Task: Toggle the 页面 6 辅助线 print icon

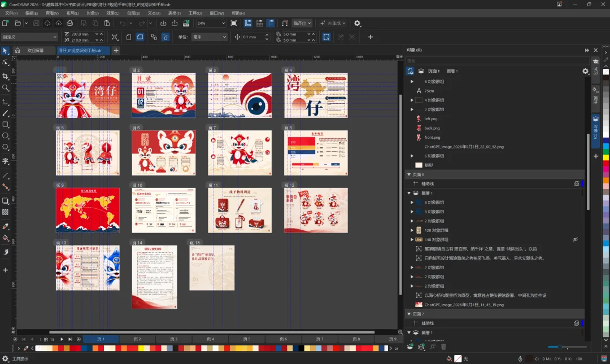Action: point(576,183)
